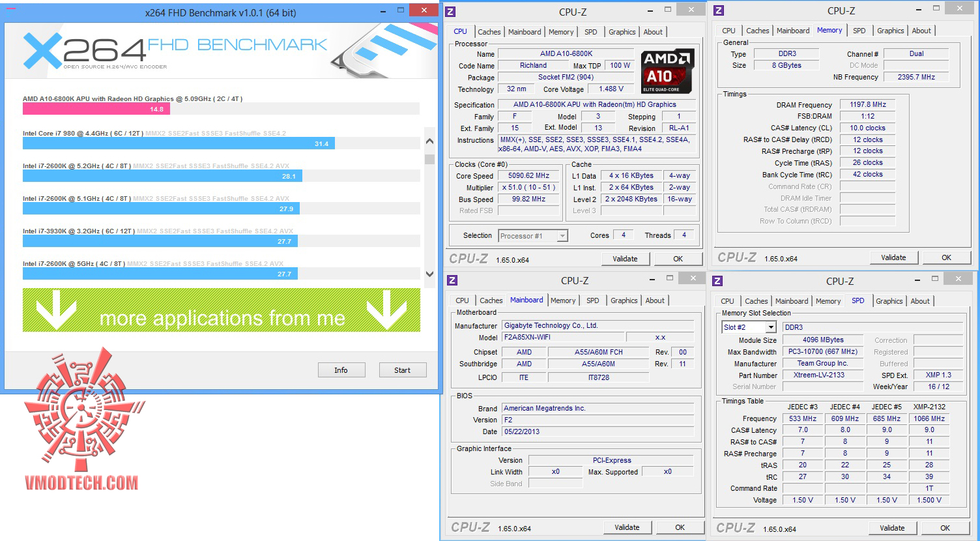Click OK in the CPU-Z Memory Slot Selection window
This screenshot has width=980, height=541.
[x=945, y=528]
